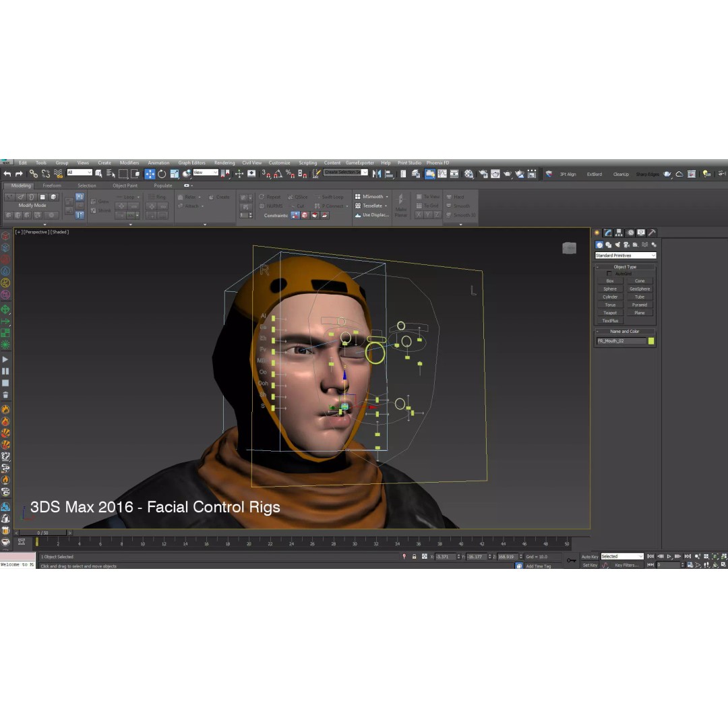Toggle the Percent Snap button
This screenshot has width=728, height=728.
click(290, 174)
